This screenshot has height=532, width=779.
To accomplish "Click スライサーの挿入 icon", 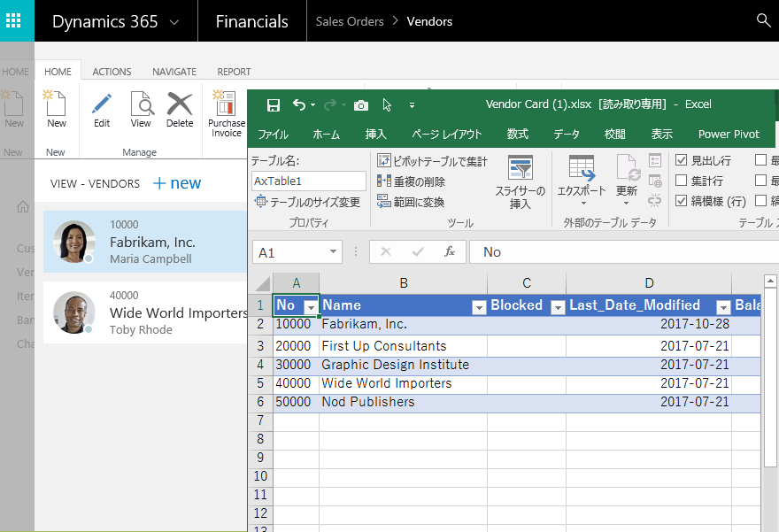I will [x=521, y=167].
